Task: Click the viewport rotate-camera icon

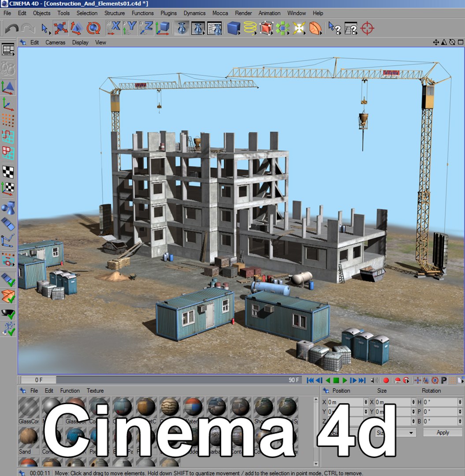Action: [x=452, y=42]
